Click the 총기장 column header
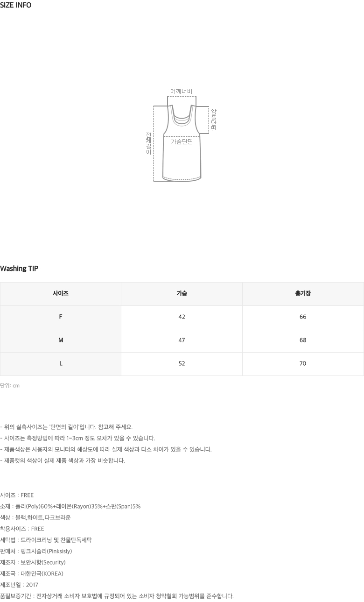Viewport: 364px width, 602px height. click(303, 294)
